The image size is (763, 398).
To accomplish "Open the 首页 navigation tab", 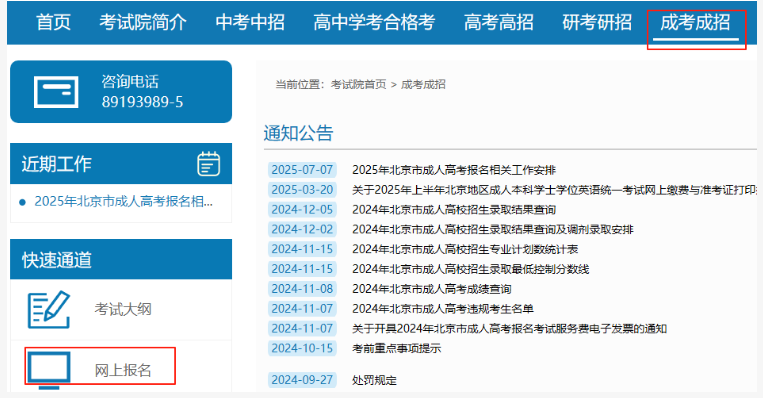I will tap(54, 22).
